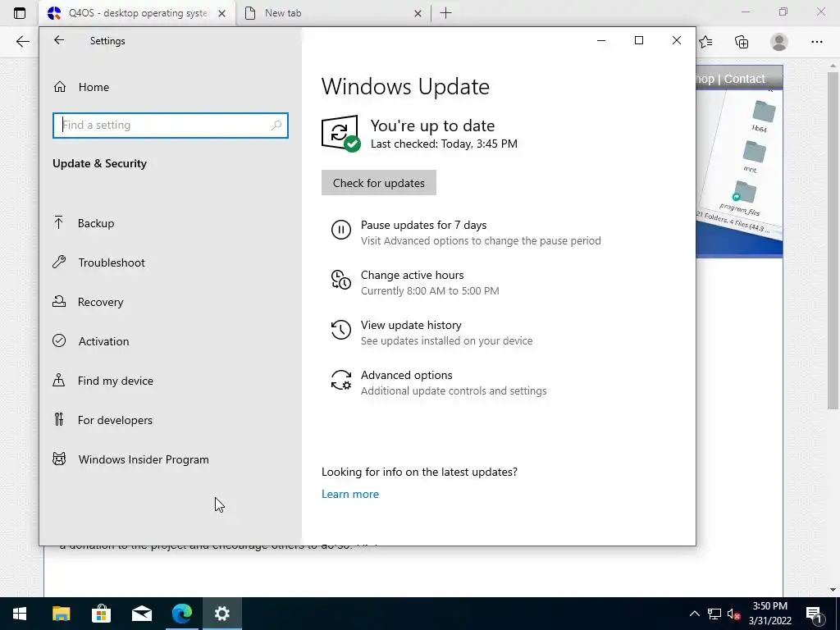The width and height of the screenshot is (840, 630).
Task: Click the Windows Update status icon
Action: tap(340, 134)
